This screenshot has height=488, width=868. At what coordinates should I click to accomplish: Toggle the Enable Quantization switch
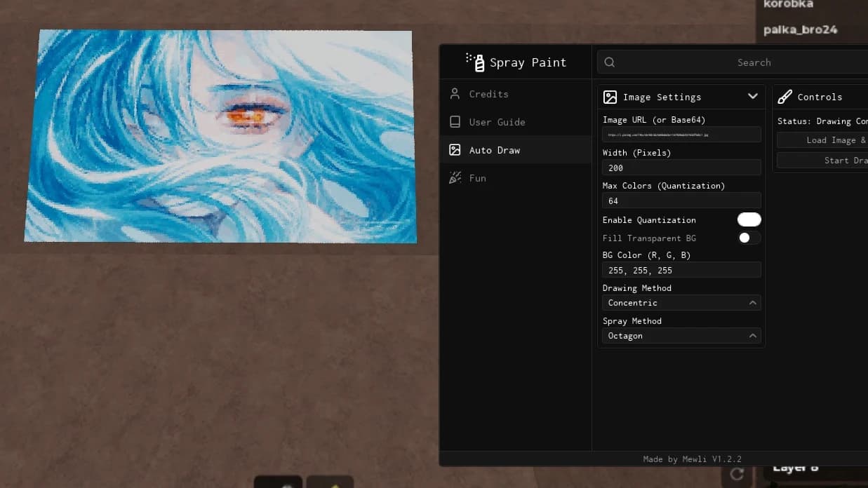coord(749,219)
